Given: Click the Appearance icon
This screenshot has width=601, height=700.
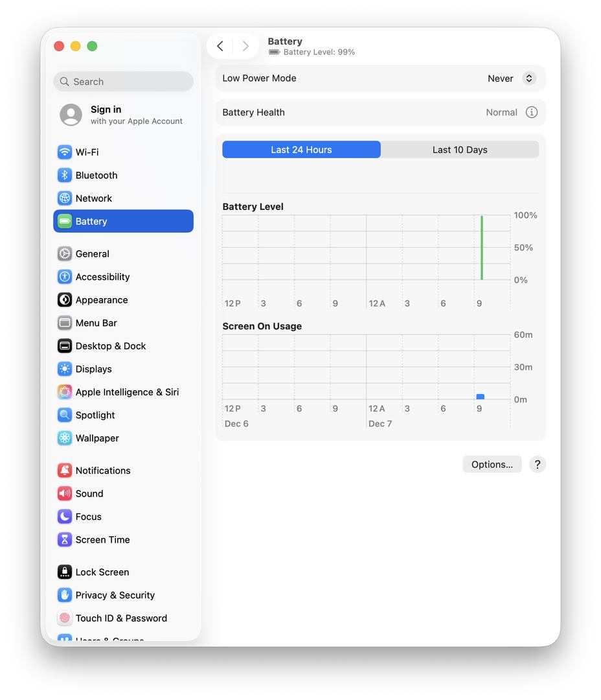Looking at the screenshot, I should 65,300.
